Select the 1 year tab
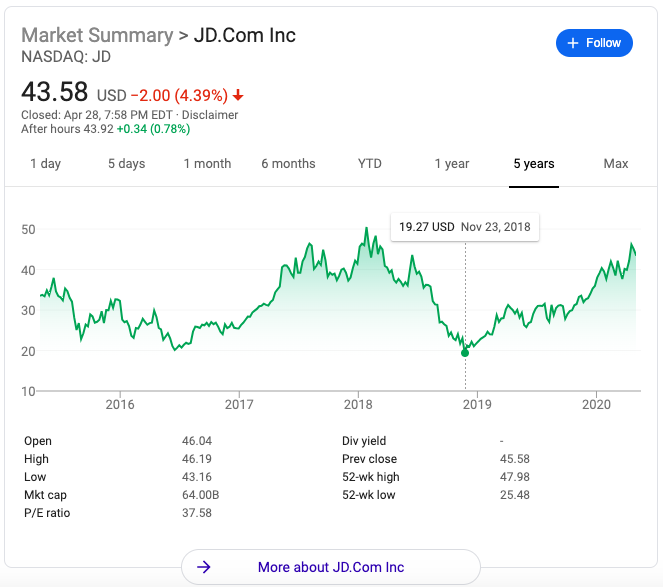The image size is (663, 587). 452,164
